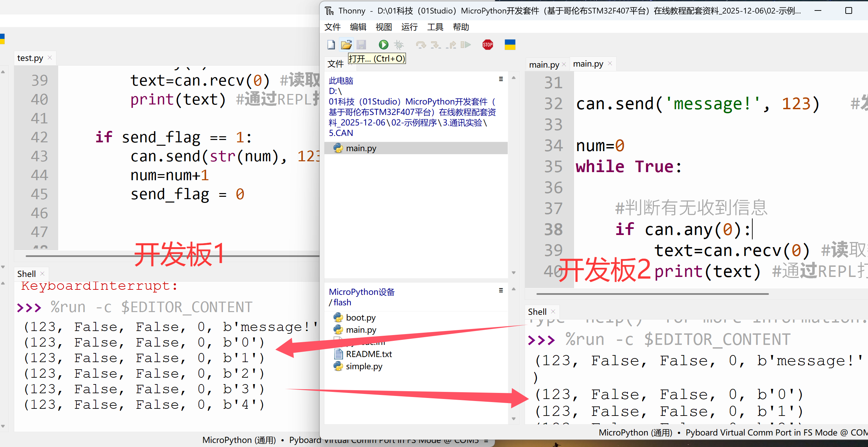Open the 此电脑 panel hamburger menu
Screen dimensions: 868x447
501,79
